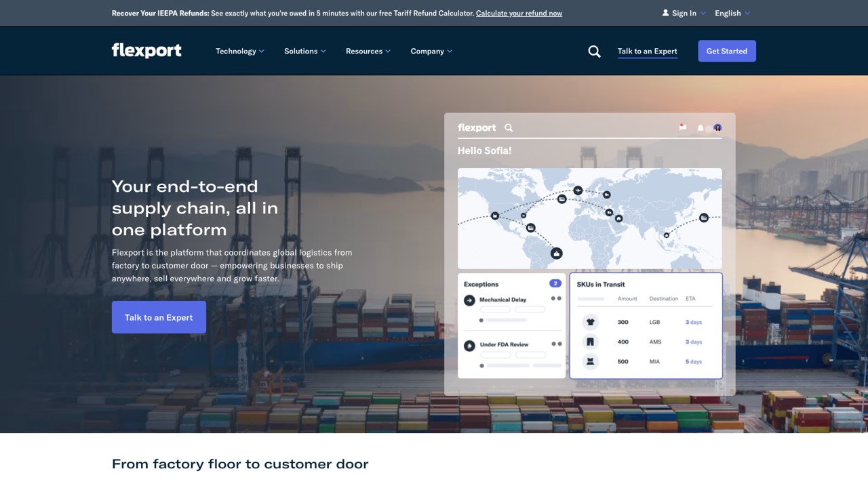The height and width of the screenshot is (488, 868).
Task: Expand the Resources menu chevron
Action: (388, 52)
